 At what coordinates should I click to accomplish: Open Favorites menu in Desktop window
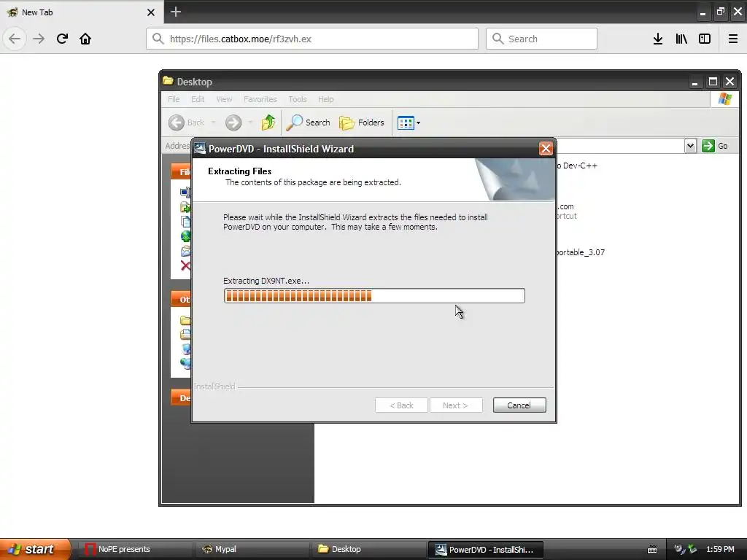click(260, 99)
